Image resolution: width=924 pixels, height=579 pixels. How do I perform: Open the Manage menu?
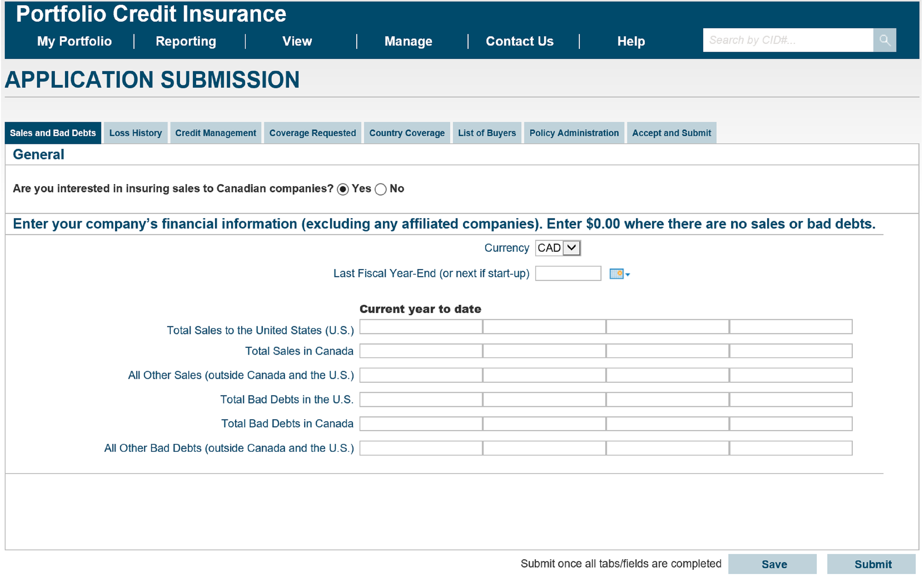(x=408, y=41)
